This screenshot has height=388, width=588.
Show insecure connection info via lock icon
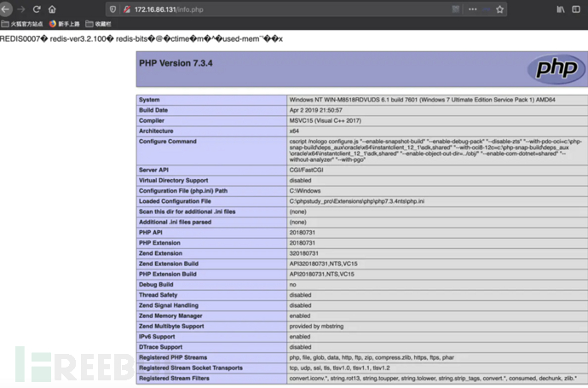[x=126, y=9]
